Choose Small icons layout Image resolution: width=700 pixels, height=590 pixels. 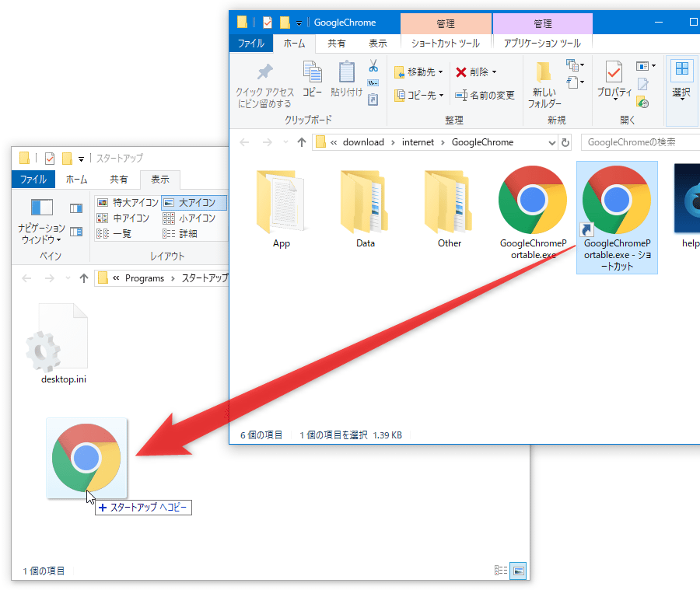(189, 218)
